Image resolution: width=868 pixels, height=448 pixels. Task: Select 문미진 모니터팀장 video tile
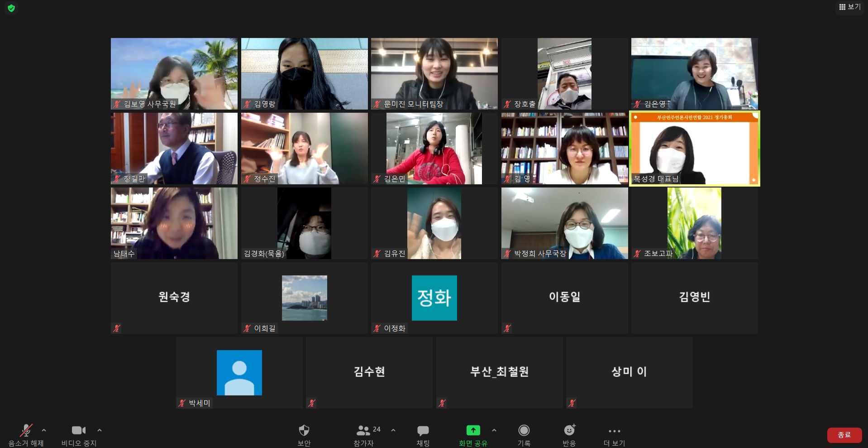434,73
